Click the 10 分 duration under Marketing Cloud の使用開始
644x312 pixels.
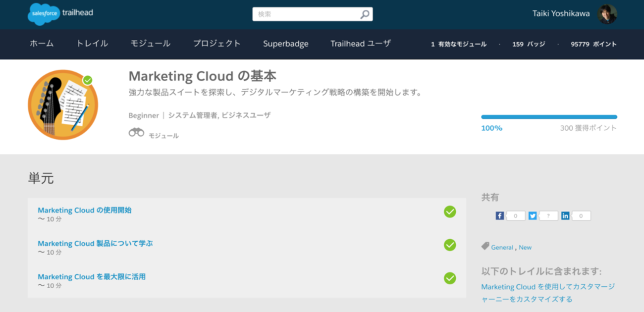50,219
